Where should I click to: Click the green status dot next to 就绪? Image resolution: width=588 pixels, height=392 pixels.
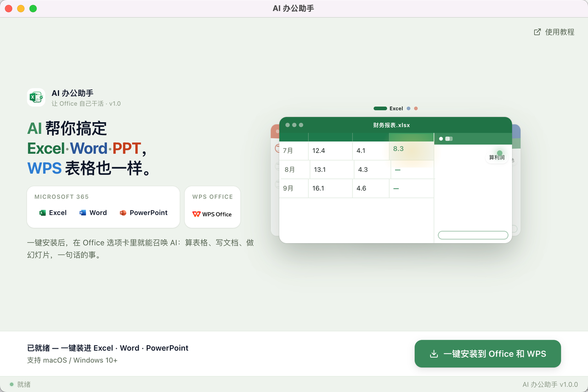click(x=11, y=384)
